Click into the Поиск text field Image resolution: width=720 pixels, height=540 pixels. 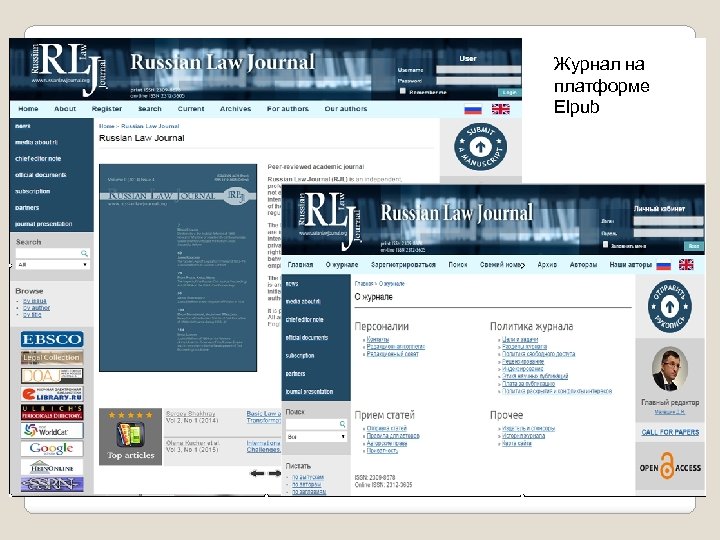coord(312,424)
